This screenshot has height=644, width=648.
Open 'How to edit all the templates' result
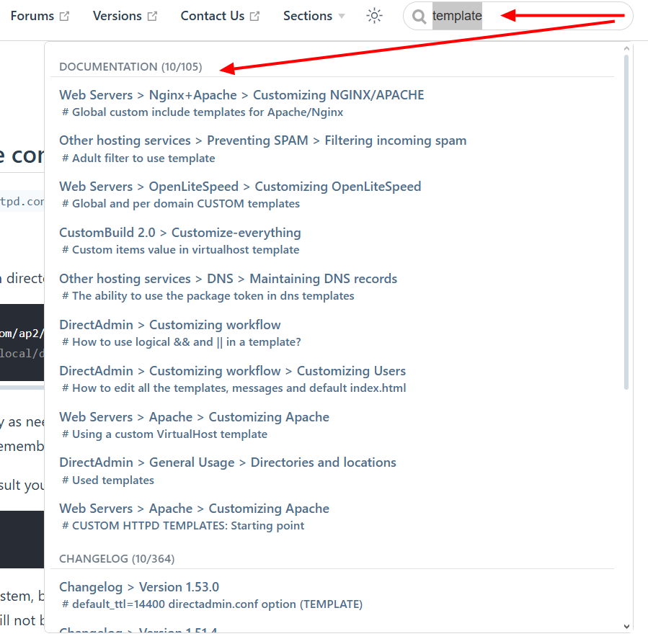coord(234,388)
